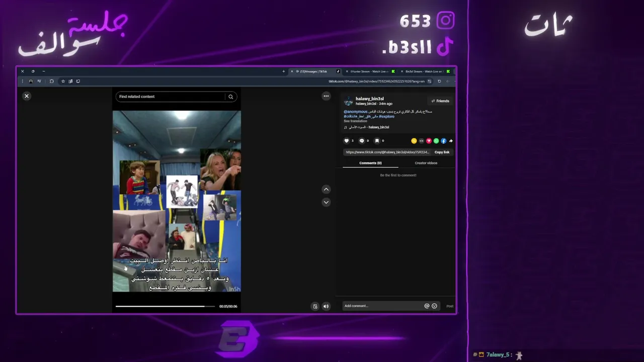This screenshot has height=362, width=644.
Task: Click the 653 Instagram handle text
Action: point(415,21)
